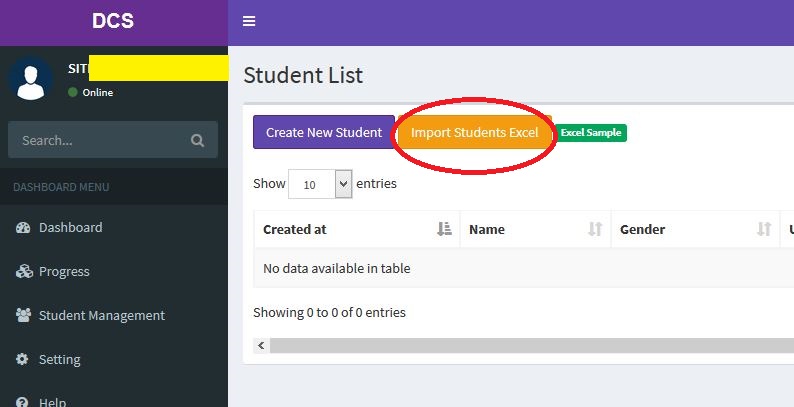Click the user avatar picture

coord(30,78)
